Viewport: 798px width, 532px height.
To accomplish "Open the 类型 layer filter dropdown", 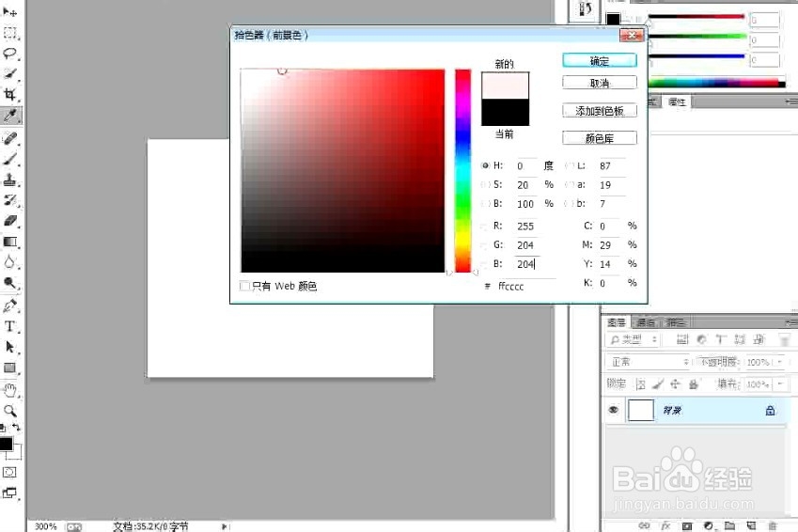I will [x=634, y=339].
